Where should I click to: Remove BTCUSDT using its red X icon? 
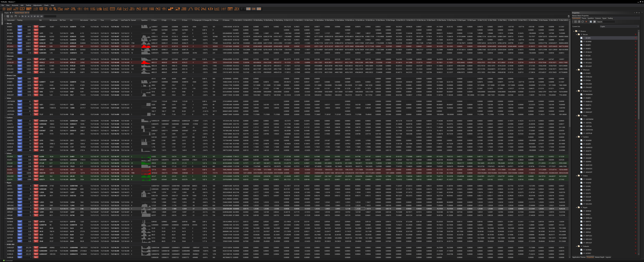[x=635, y=66]
